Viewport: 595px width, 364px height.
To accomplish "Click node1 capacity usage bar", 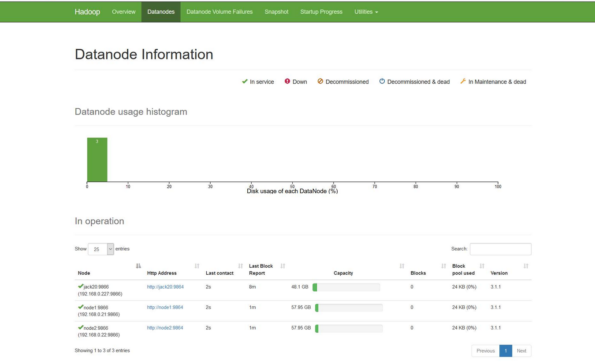I will (349, 308).
